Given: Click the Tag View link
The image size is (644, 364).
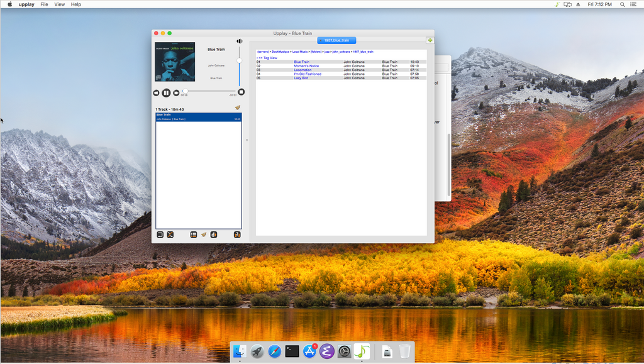Looking at the screenshot, I should coord(267,58).
